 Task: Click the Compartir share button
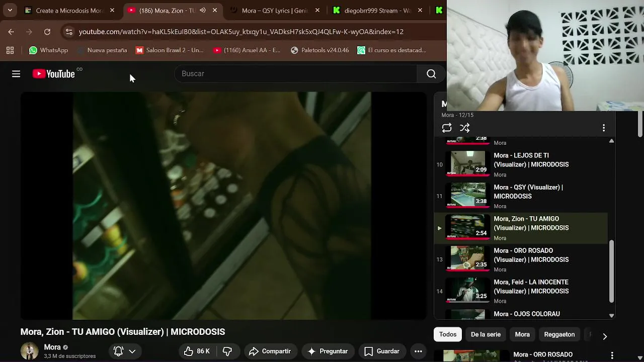click(270, 351)
